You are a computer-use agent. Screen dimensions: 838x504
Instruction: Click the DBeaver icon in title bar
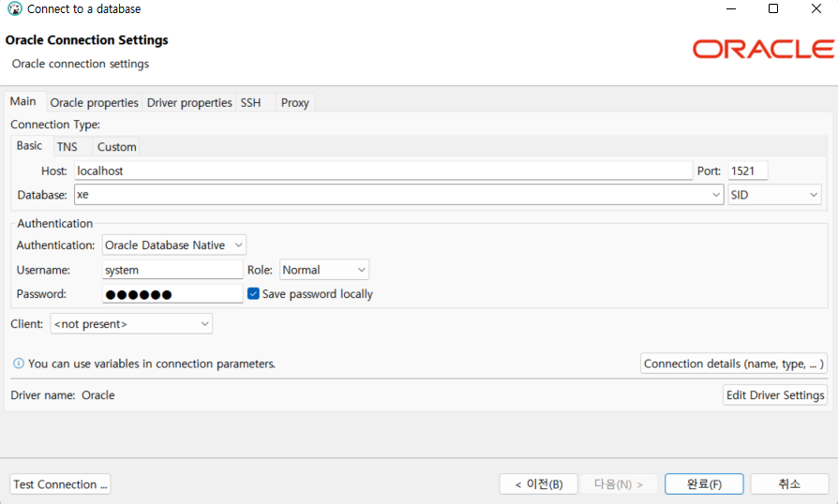tap(14, 8)
